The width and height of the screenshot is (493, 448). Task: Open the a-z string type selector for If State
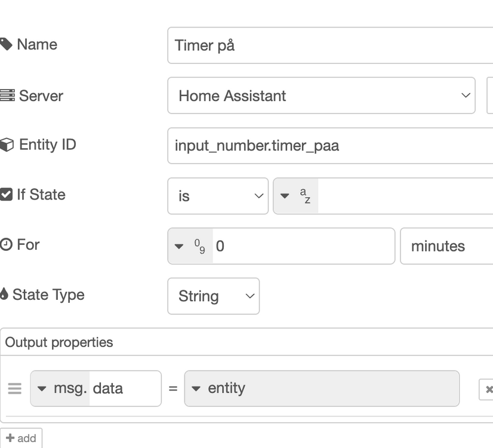tap(296, 196)
